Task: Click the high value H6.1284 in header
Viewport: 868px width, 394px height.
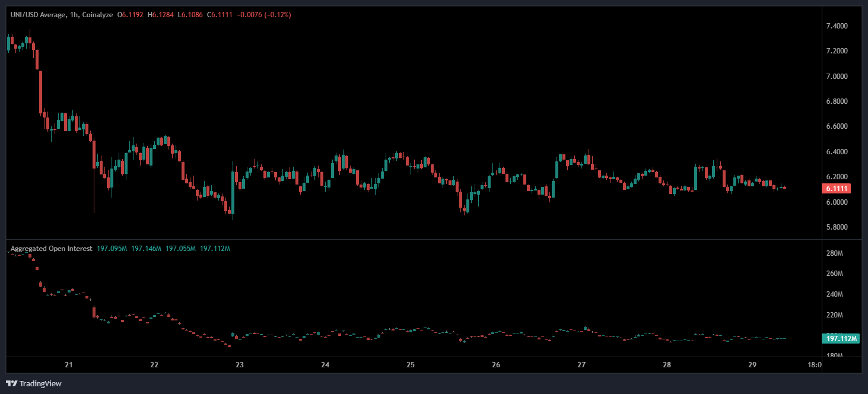Action: 162,15
